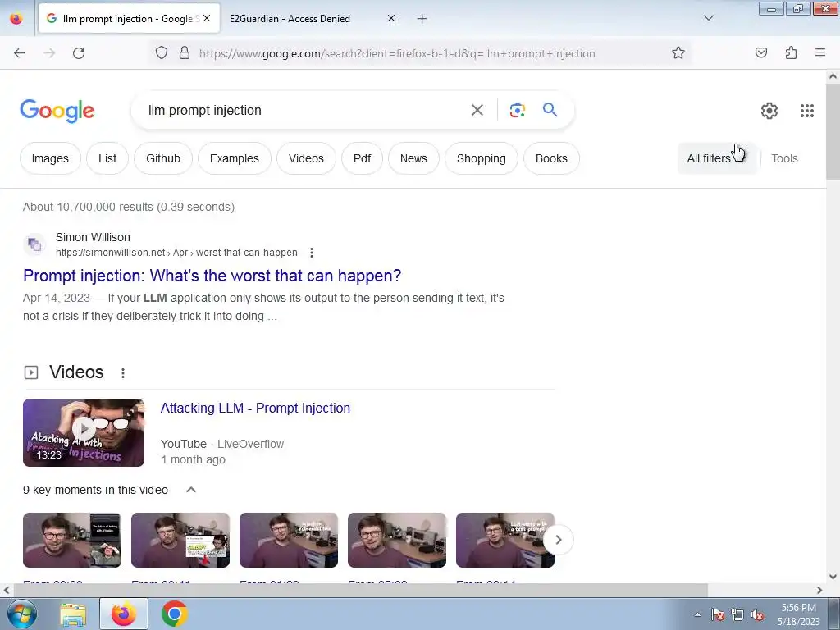Open the fourth key moment thumbnail
840x630 pixels.
click(396, 540)
